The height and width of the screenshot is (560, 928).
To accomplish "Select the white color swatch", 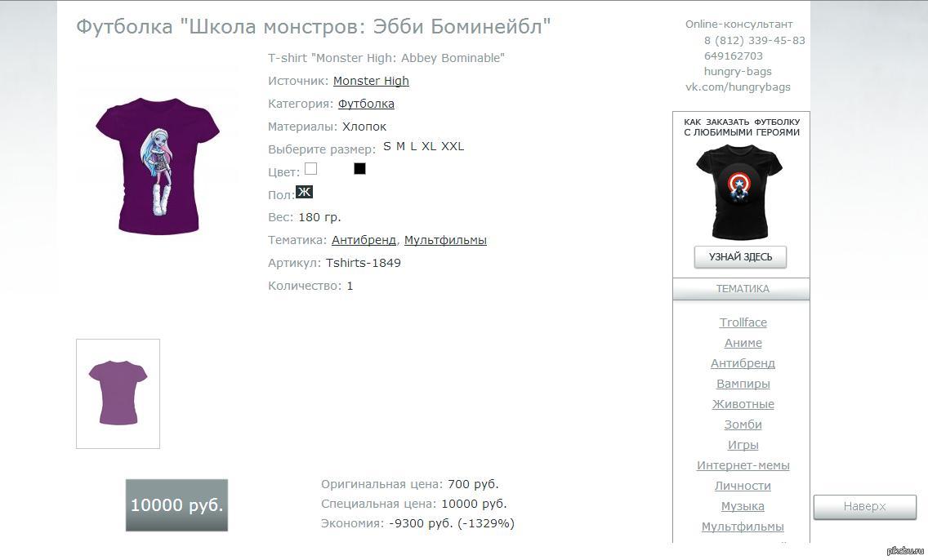I will 310,169.
